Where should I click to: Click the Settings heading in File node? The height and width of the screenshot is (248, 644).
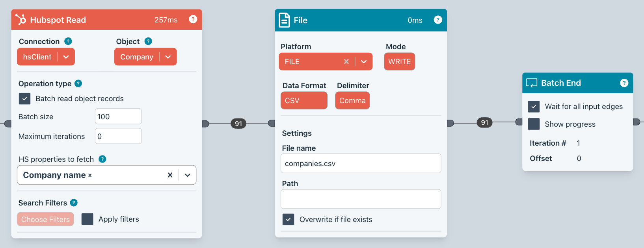pos(297,133)
